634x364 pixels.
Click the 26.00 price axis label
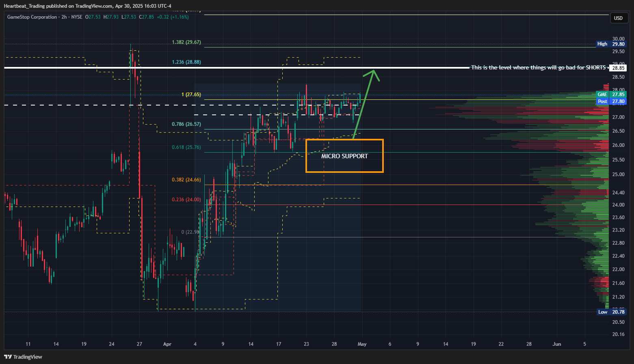click(x=619, y=145)
